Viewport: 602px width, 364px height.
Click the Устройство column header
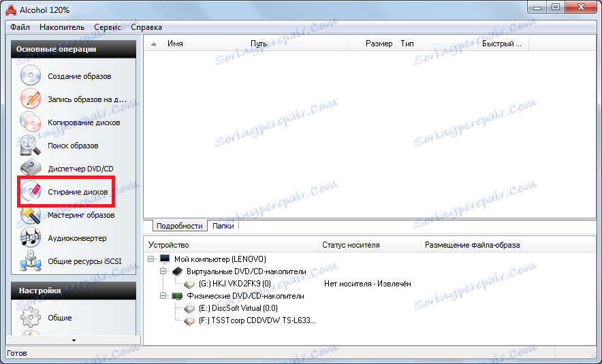[x=232, y=245]
